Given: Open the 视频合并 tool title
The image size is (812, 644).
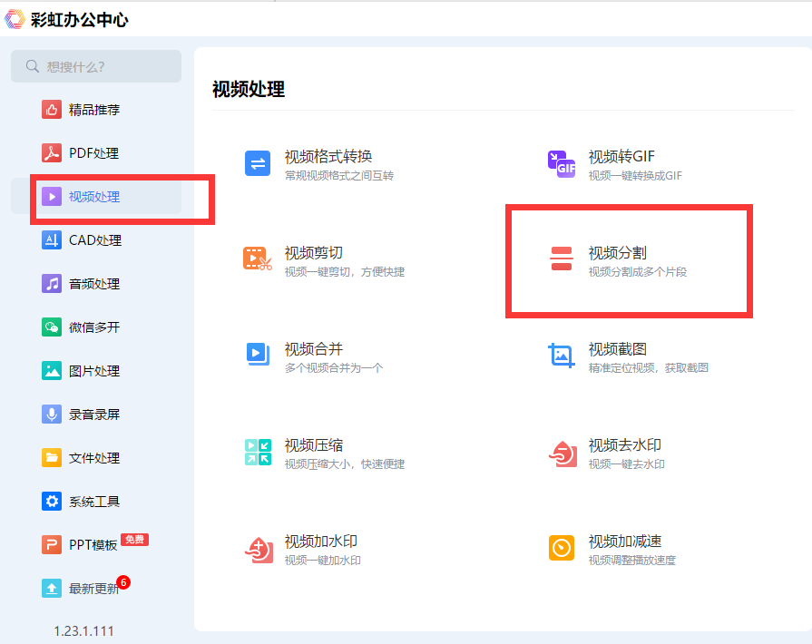Looking at the screenshot, I should [314, 349].
